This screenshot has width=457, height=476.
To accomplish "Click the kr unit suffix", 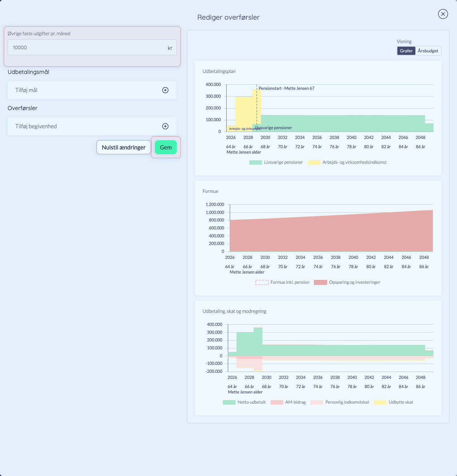I will 170,48.
